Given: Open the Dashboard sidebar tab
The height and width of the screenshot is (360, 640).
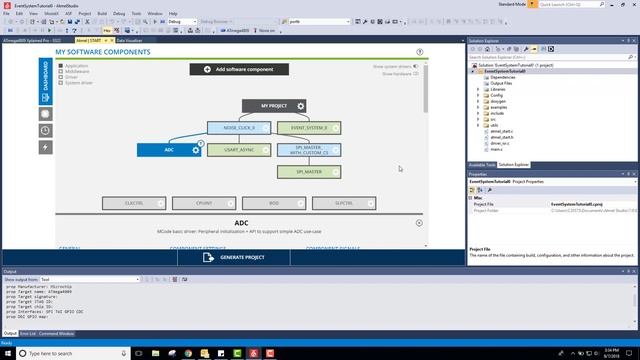Looking at the screenshot, I should tap(45, 81).
